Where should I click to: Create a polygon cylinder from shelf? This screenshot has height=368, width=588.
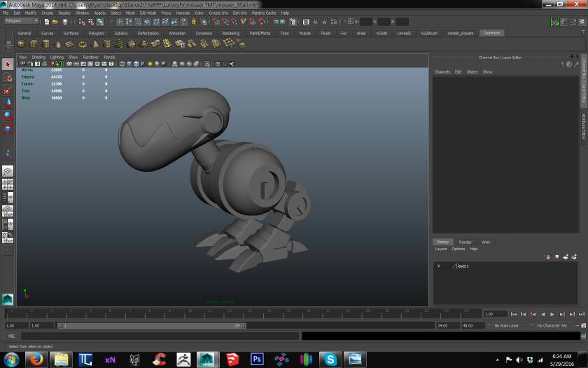tap(45, 44)
